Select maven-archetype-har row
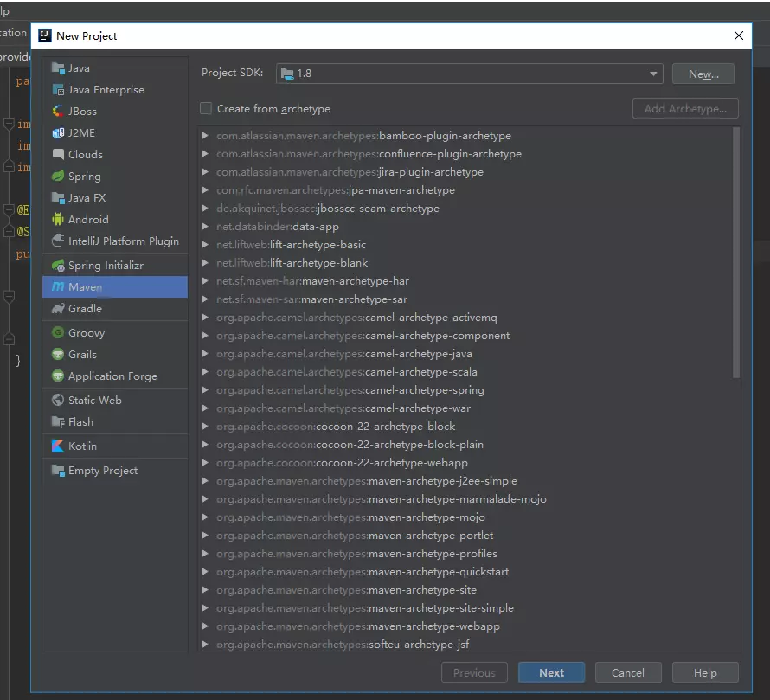Image resolution: width=770 pixels, height=700 pixels. (x=465, y=281)
